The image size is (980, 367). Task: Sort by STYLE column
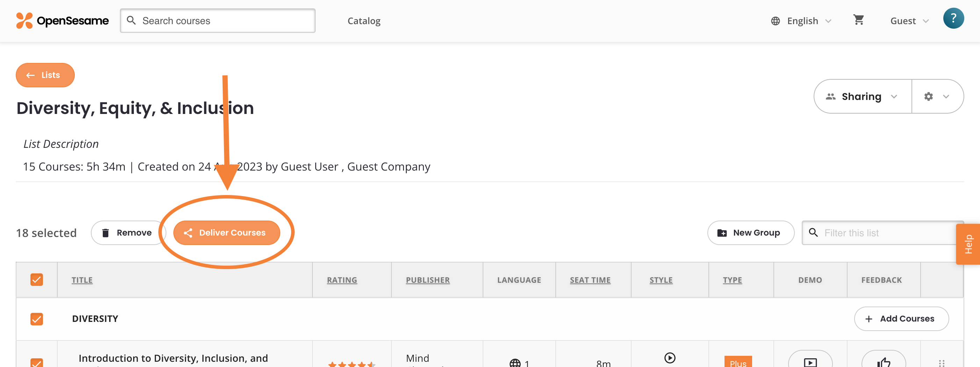point(661,280)
